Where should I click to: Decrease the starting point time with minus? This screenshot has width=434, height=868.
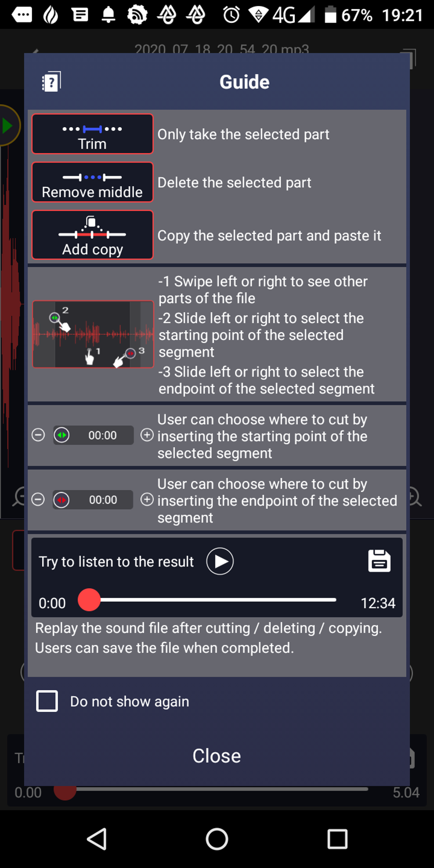click(38, 435)
